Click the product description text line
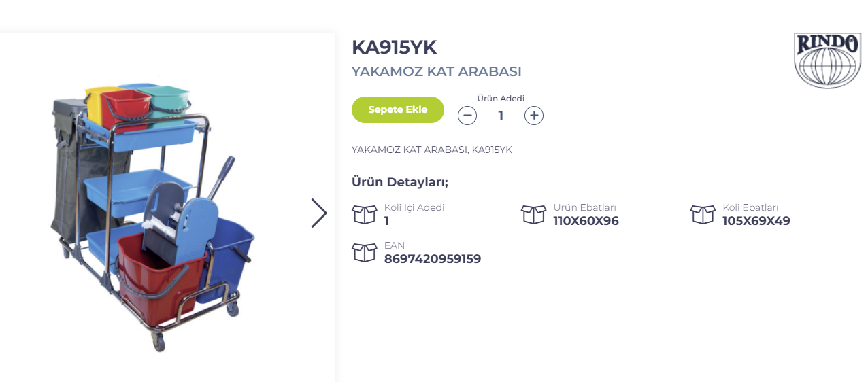Viewport: 868px width, 382px height. coord(432,150)
